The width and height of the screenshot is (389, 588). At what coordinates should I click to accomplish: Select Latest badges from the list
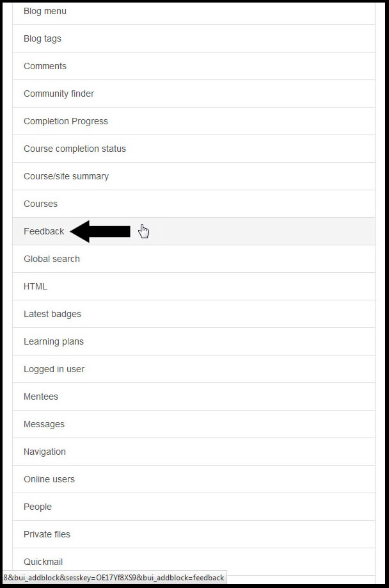tap(194, 314)
